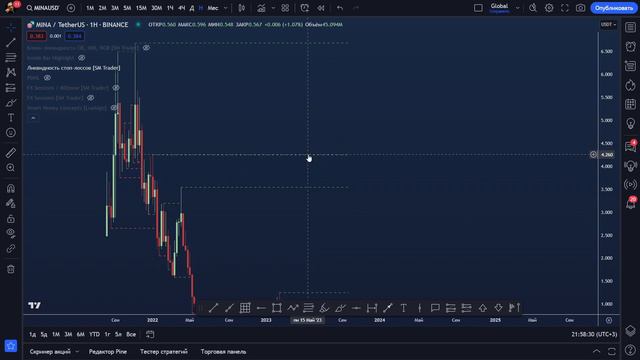Open the USDT currency dropdown
Viewport: 640px width, 360px height.
[608, 24]
